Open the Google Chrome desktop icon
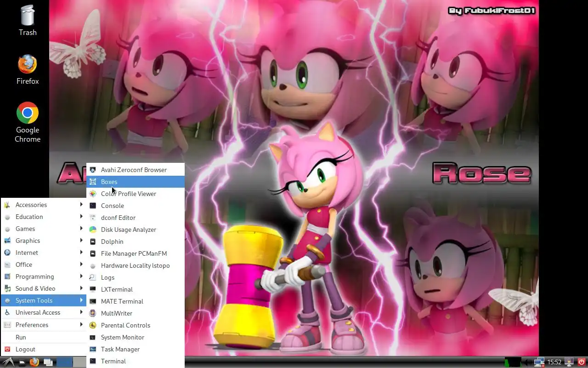Viewport: 588px width, 368px height. coord(28,122)
